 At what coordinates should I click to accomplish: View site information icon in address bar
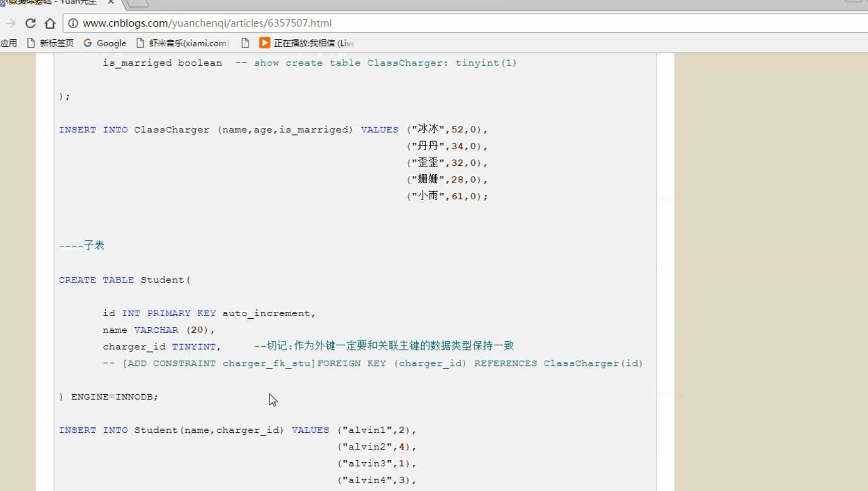(73, 23)
